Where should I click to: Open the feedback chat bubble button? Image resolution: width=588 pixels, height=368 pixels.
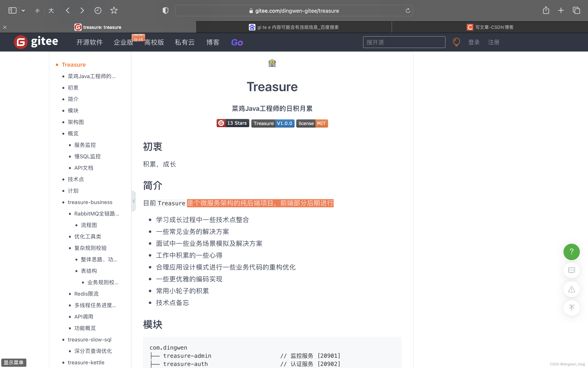point(571,270)
